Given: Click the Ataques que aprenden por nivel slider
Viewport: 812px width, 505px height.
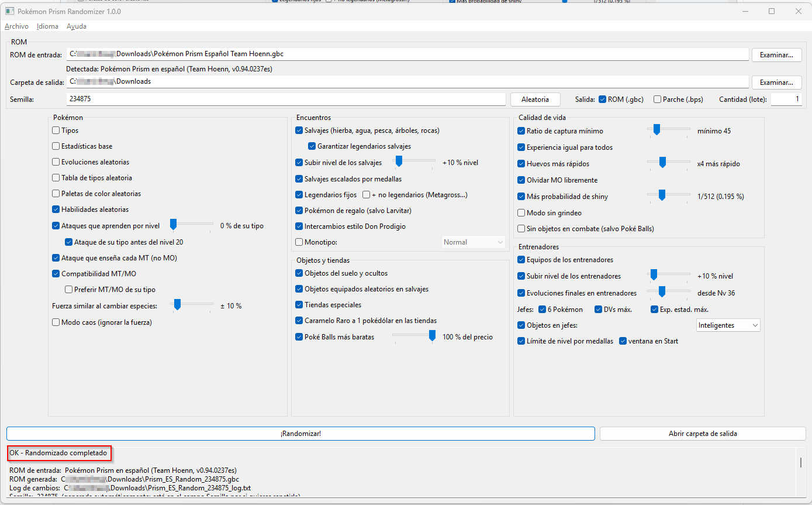Looking at the screenshot, I should [192, 225].
